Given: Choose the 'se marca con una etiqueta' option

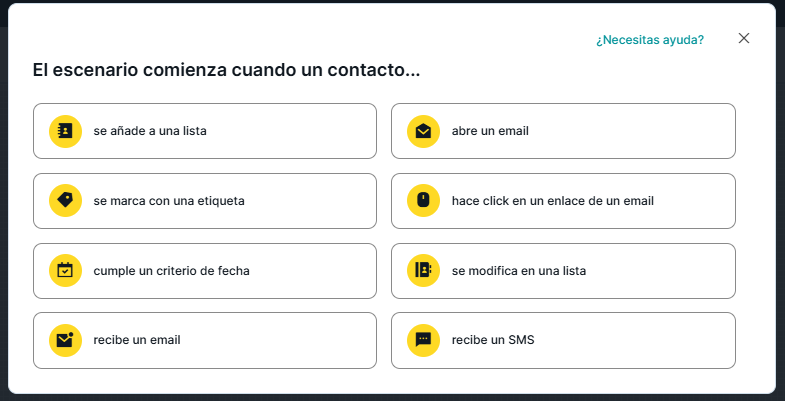Looking at the screenshot, I should (x=169, y=201).
